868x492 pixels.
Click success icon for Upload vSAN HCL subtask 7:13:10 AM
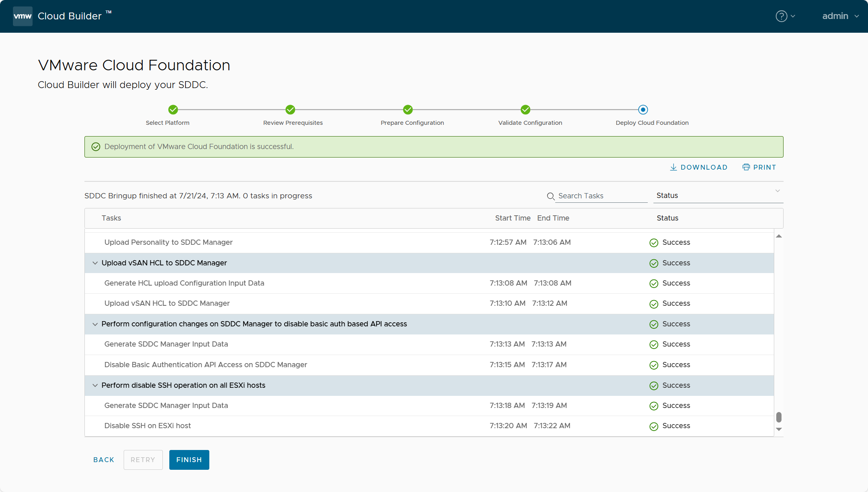tap(654, 304)
